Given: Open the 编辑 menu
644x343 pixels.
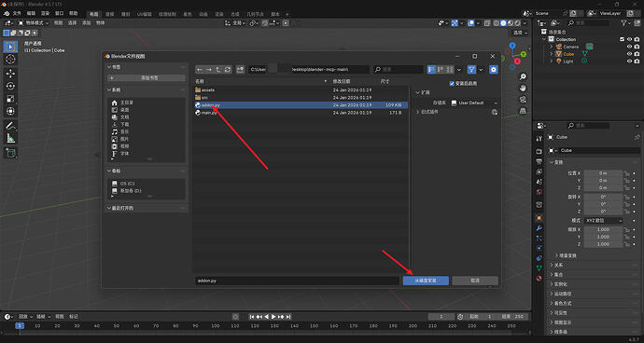Looking at the screenshot, I should click(31, 13).
